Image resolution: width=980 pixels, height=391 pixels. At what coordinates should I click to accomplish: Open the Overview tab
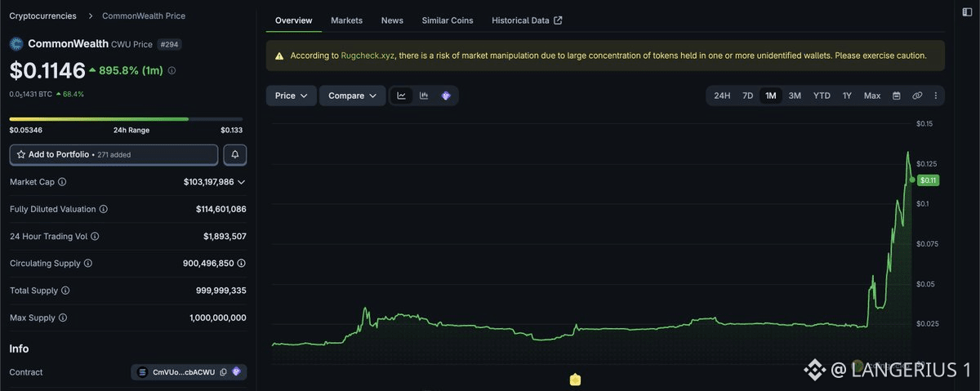[294, 20]
